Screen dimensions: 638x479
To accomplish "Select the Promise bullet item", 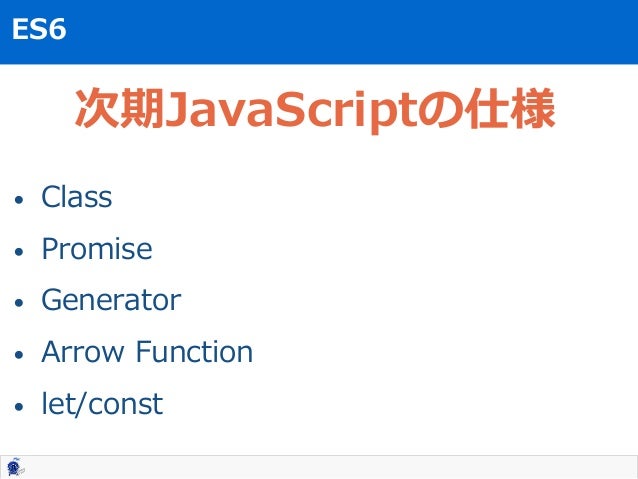I will point(97,249).
